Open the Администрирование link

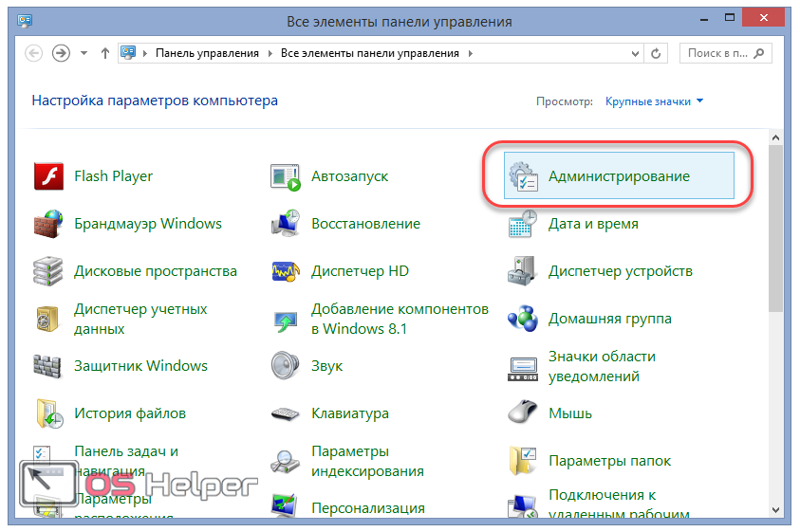[x=619, y=176]
